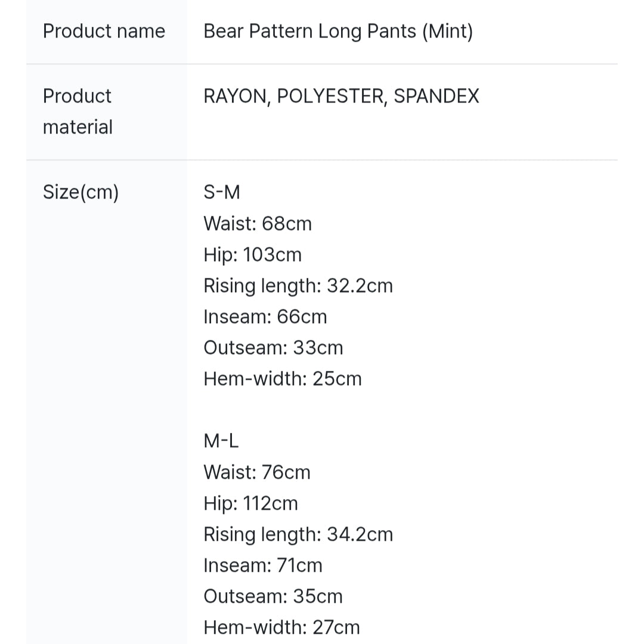The image size is (644, 644).
Task: Click the "Inseam: 66cm" measurement
Action: 265,317
